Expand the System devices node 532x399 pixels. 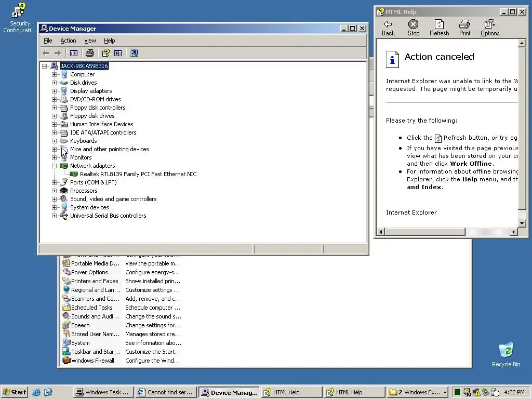coord(54,207)
